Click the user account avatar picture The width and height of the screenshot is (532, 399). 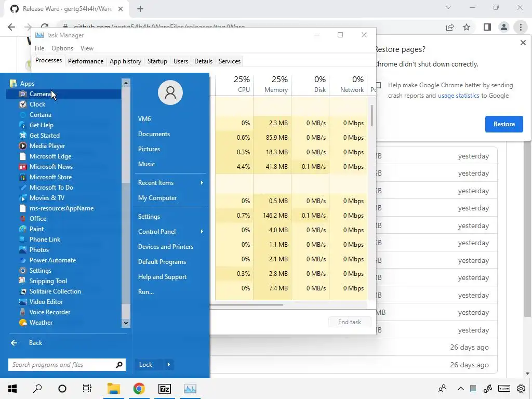point(170,92)
